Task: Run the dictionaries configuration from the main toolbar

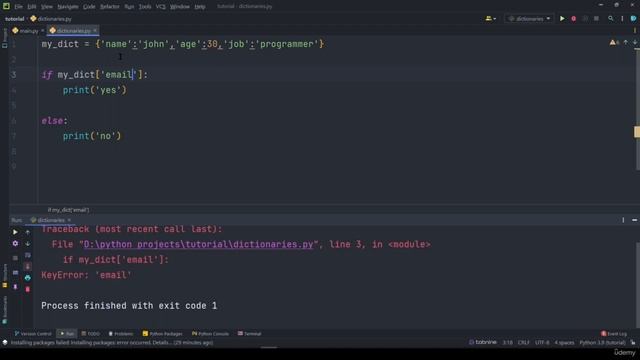Action: pos(562,18)
